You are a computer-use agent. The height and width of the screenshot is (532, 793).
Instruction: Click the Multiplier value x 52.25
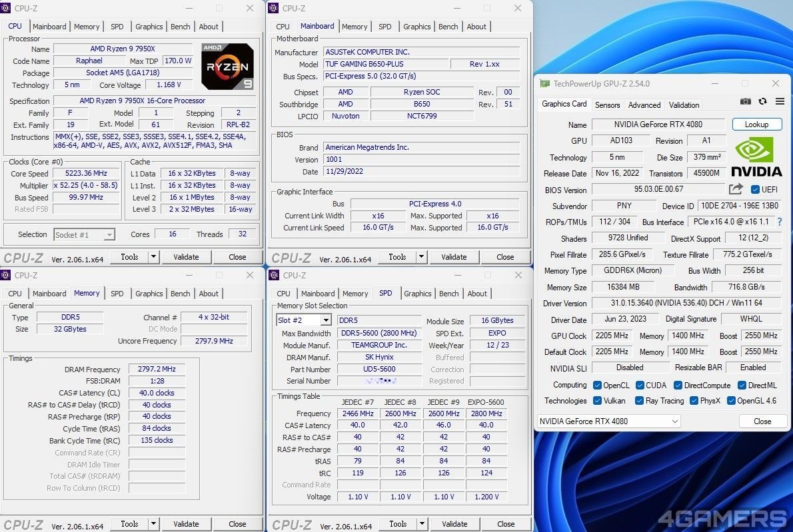[86, 185]
